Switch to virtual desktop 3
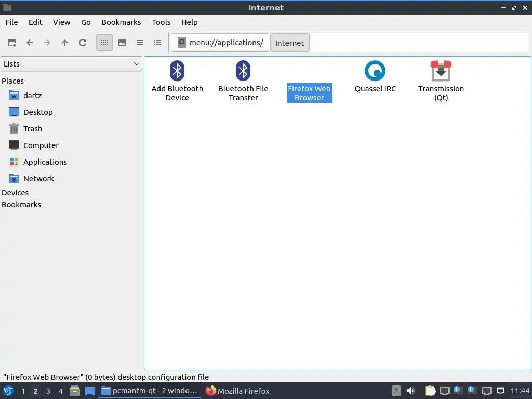The height and width of the screenshot is (399, 532). tap(48, 391)
